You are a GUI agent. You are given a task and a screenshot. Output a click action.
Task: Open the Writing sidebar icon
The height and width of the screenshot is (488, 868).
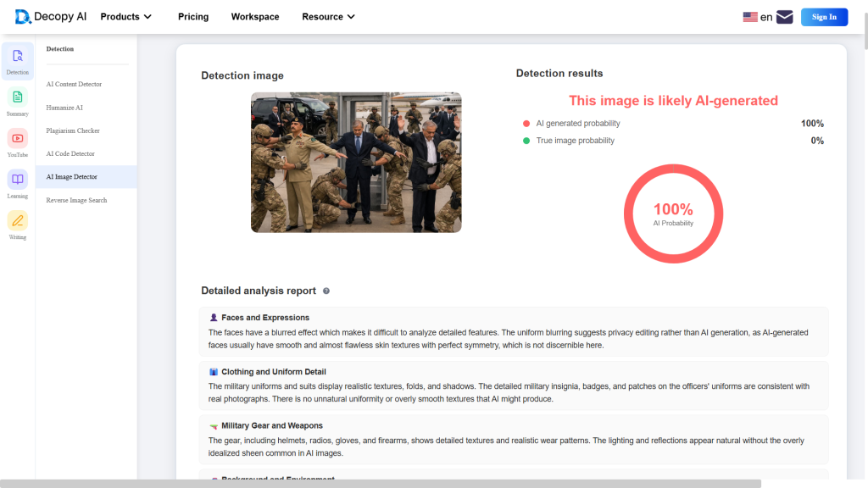(18, 221)
